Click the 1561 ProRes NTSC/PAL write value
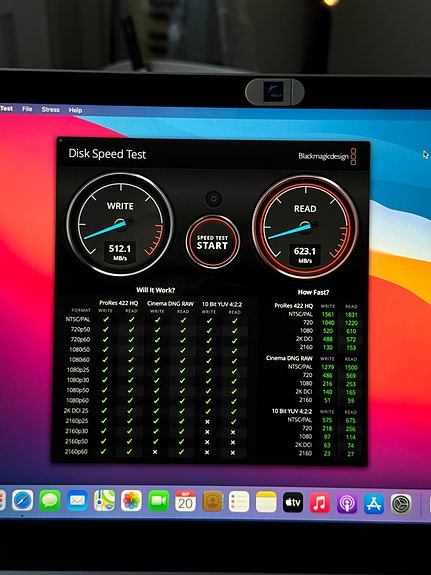 coord(328,314)
